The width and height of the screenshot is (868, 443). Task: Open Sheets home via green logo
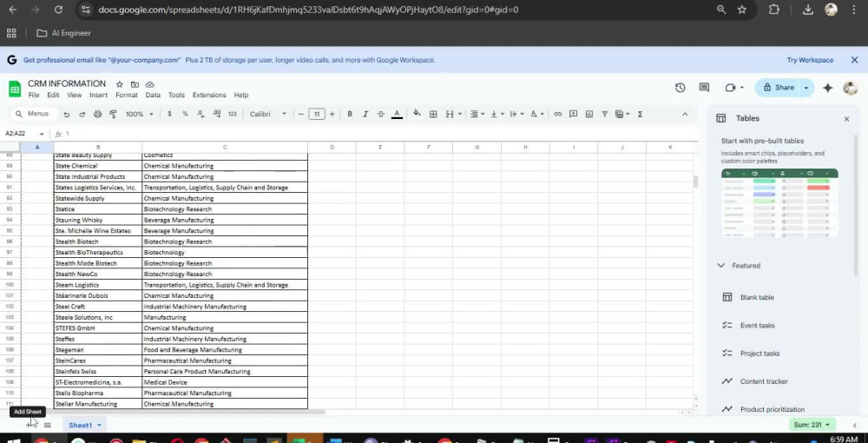pyautogui.click(x=15, y=89)
